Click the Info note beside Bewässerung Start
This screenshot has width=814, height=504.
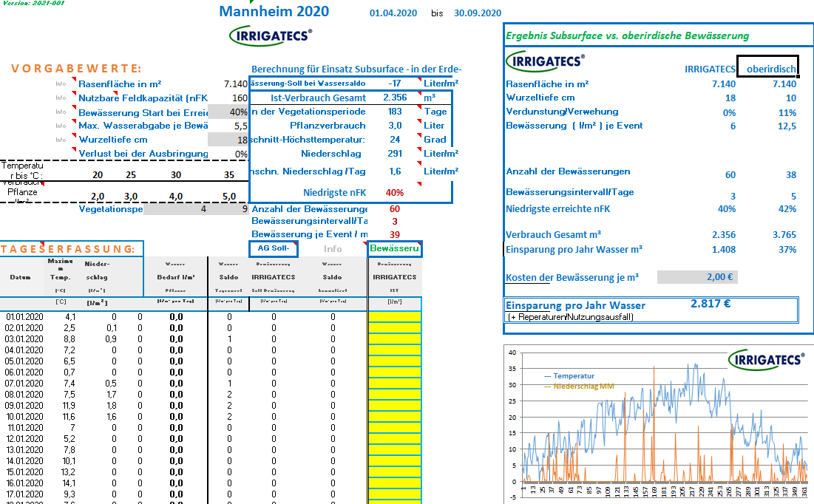(x=61, y=112)
